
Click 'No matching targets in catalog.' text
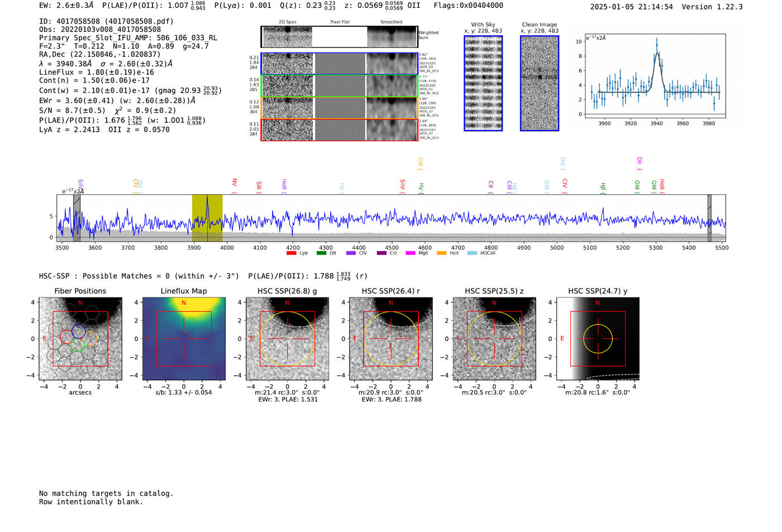pos(106,493)
